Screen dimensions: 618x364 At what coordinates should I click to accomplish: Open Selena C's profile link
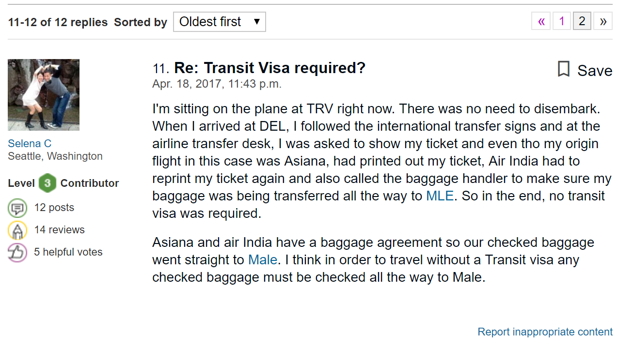(30, 143)
